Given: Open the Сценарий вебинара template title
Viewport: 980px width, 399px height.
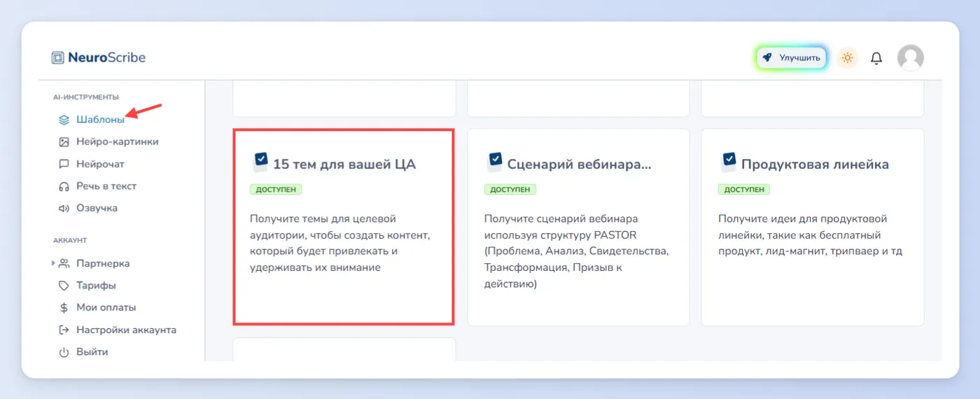Looking at the screenshot, I should tap(579, 164).
